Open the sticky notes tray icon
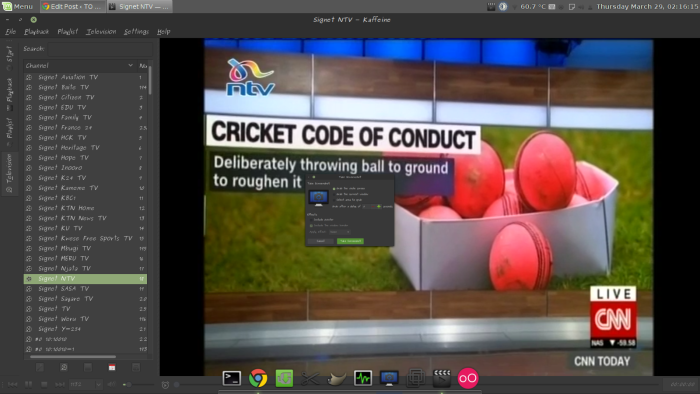The height and width of the screenshot is (394, 700). click(x=572, y=7)
